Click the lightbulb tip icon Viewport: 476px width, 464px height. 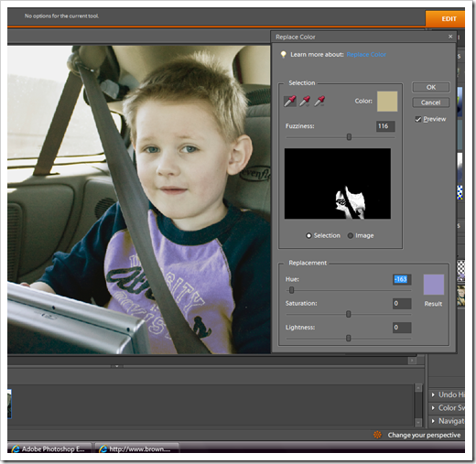coord(283,55)
